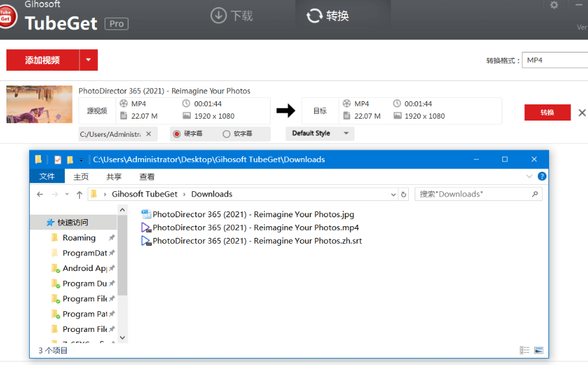The height and width of the screenshot is (365, 588).
Task: Switch to the 下载 tab
Action: [233, 16]
